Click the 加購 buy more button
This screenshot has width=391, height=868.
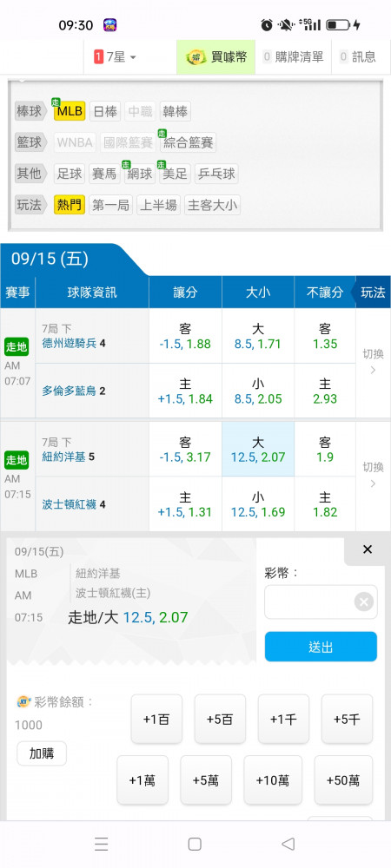click(42, 753)
